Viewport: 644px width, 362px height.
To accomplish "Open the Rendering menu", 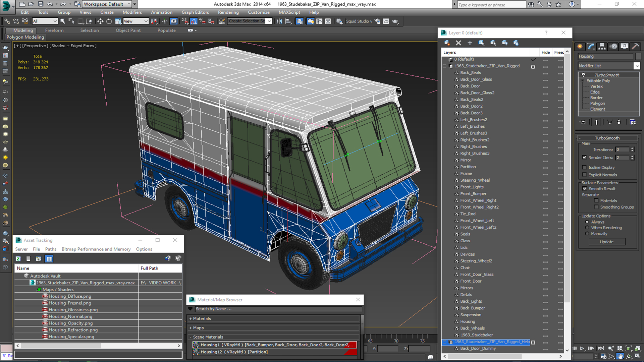I will (228, 12).
